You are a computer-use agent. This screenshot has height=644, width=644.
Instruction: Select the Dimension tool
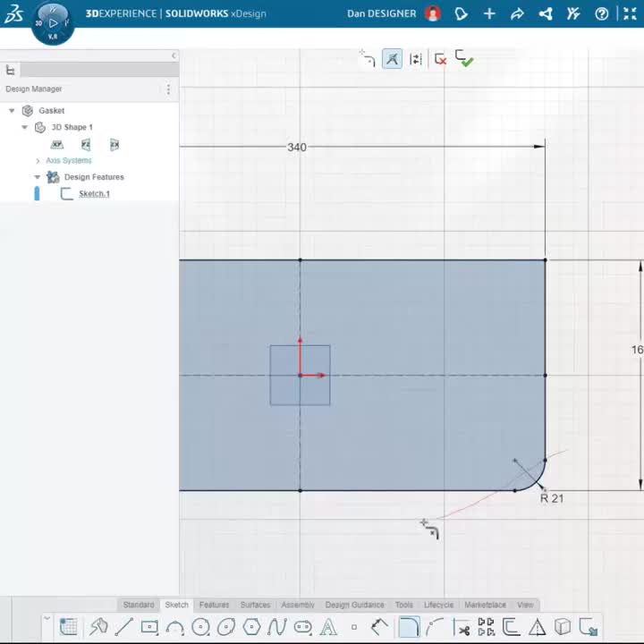(379, 627)
